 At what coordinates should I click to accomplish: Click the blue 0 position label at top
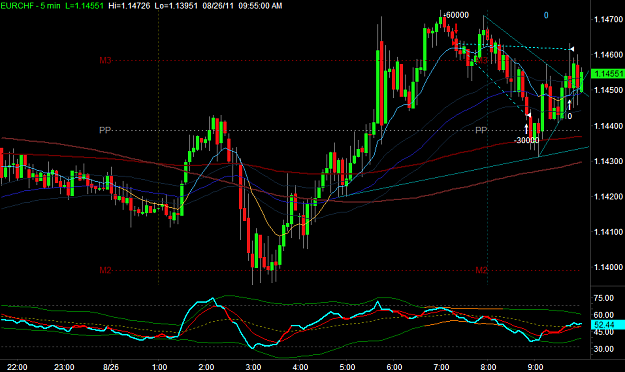click(546, 15)
